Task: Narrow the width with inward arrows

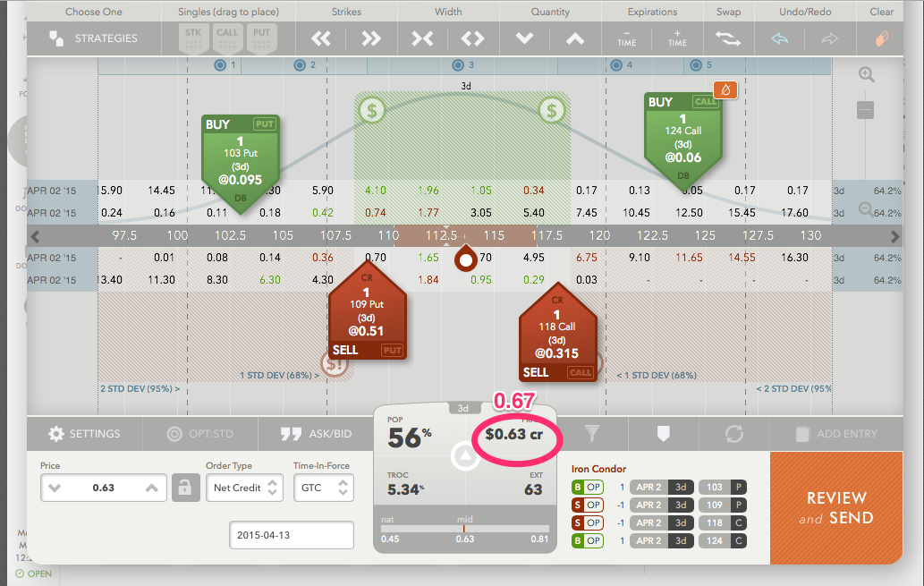Action: [422, 38]
